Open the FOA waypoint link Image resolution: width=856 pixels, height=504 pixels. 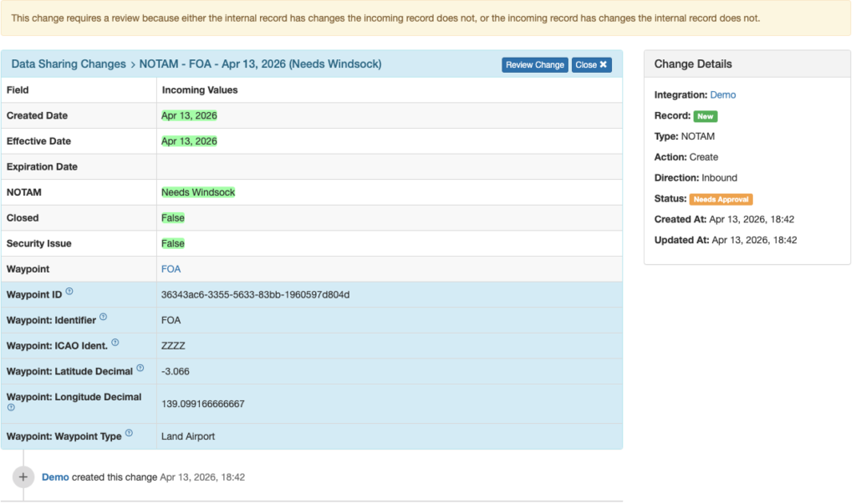coord(171,269)
